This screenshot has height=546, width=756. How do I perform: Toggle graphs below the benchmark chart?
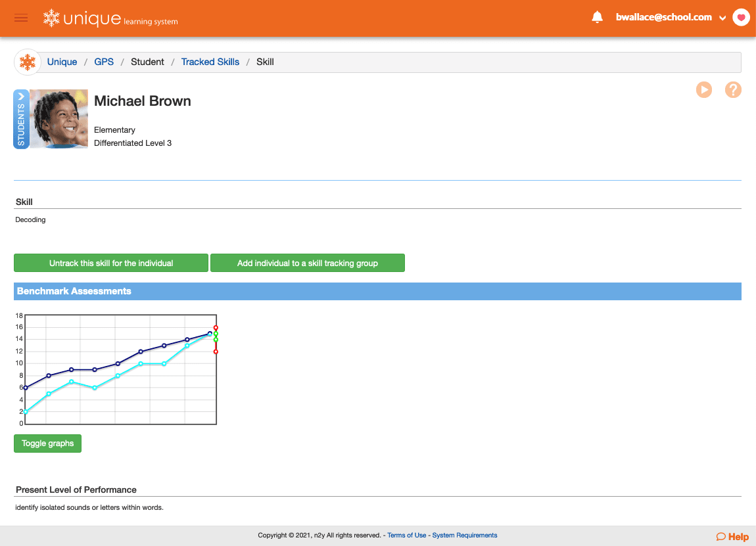47,444
